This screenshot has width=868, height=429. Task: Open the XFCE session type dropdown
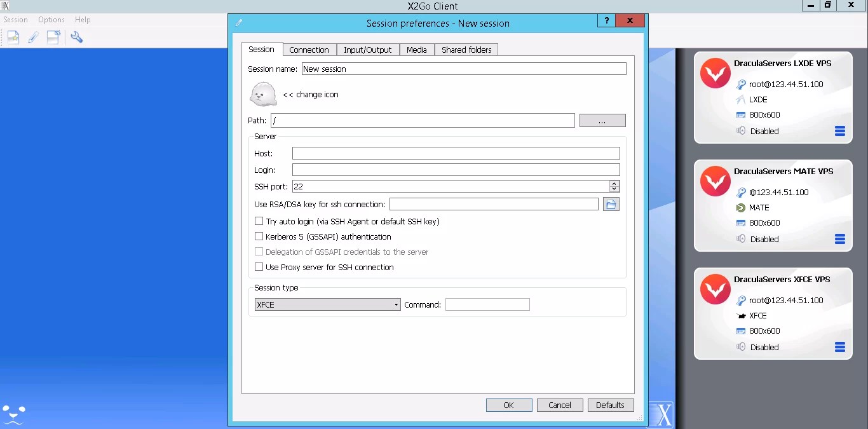click(397, 304)
